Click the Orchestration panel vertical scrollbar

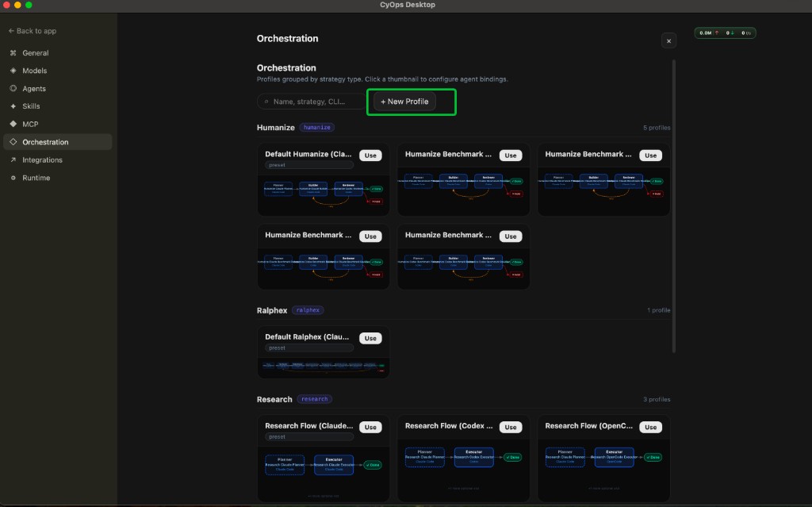[x=674, y=207]
